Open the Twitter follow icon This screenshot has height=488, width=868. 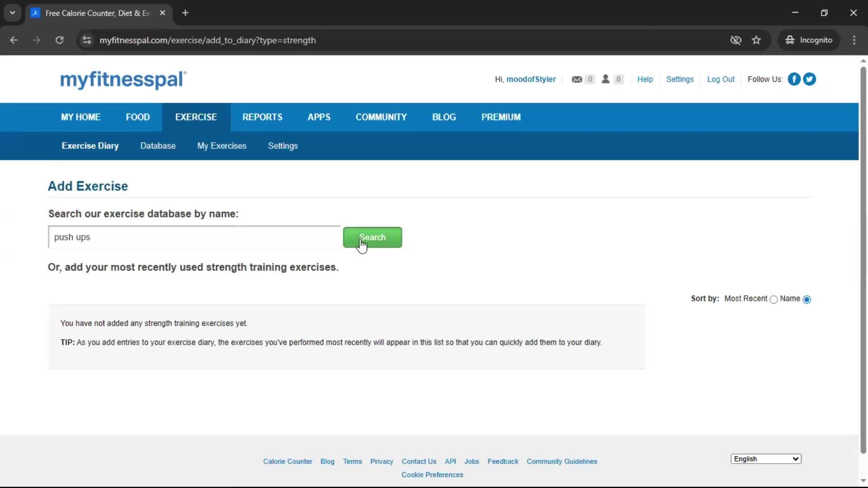pos(809,79)
